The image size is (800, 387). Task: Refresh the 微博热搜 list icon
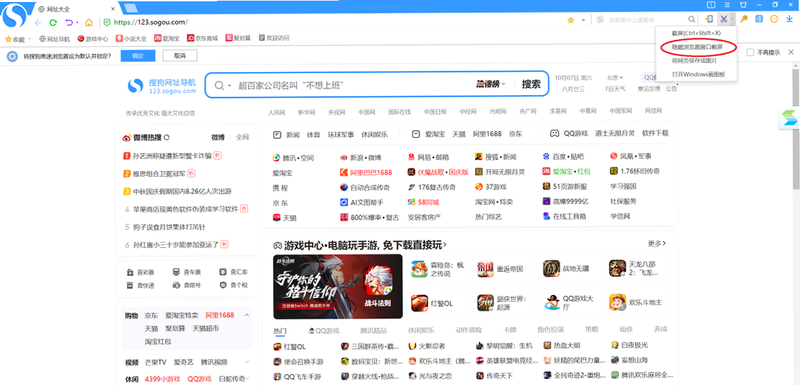pyautogui.click(x=166, y=137)
